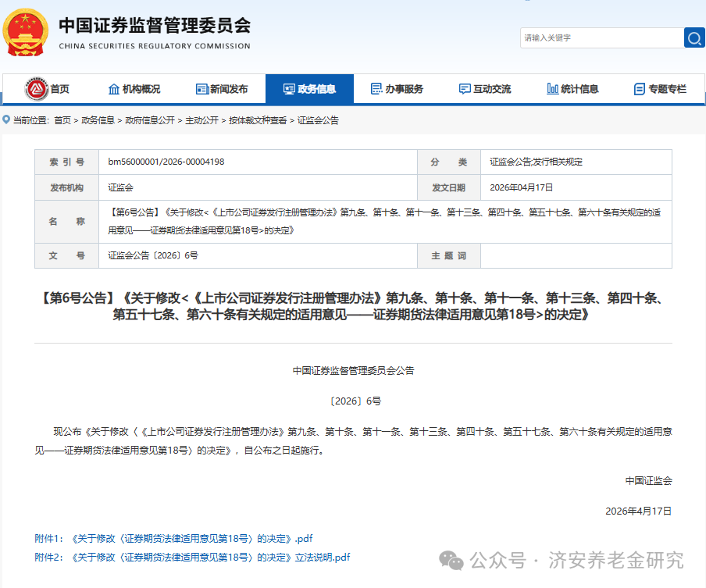
Task: Click the chat icon beside 互动交流
Action: tap(465, 89)
